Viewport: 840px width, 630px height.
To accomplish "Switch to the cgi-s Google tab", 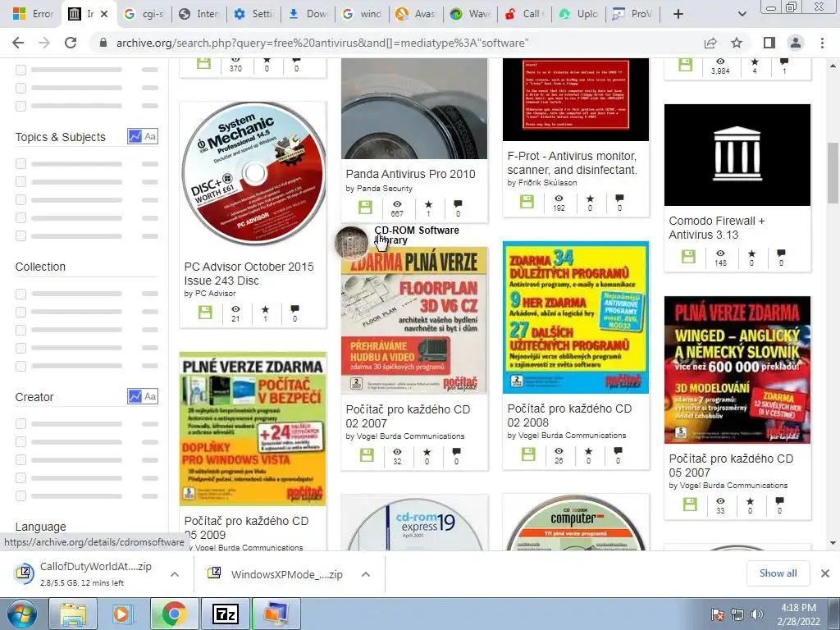I will tap(144, 14).
